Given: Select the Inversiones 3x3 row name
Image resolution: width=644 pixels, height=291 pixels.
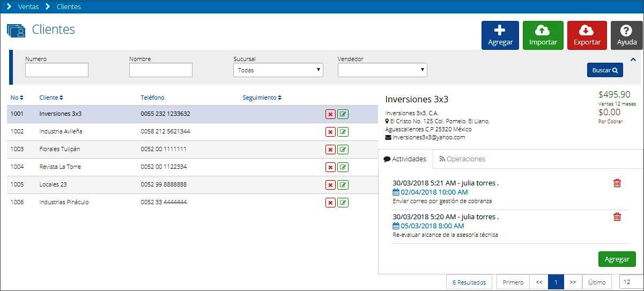Looking at the screenshot, I should [61, 114].
